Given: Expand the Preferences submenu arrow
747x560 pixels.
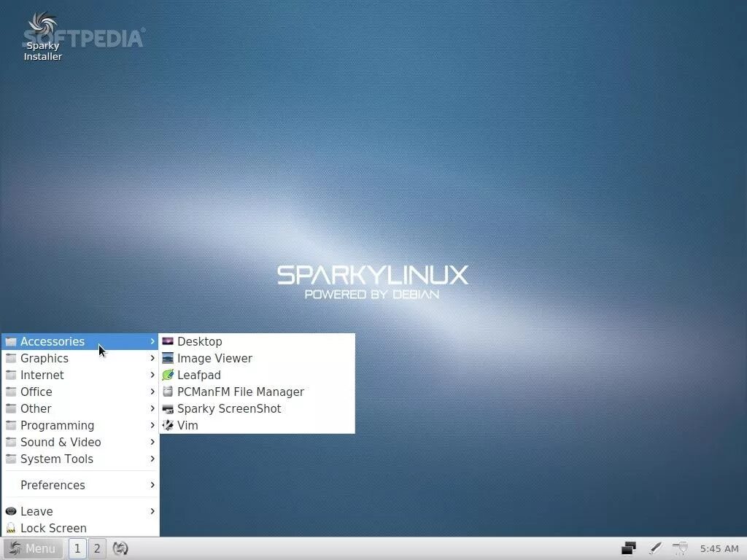Looking at the screenshot, I should 152,485.
